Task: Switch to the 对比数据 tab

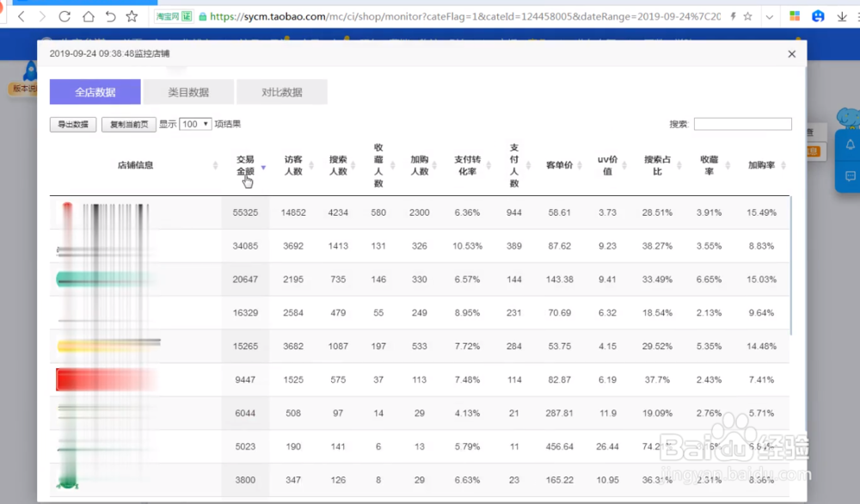Action: (282, 92)
